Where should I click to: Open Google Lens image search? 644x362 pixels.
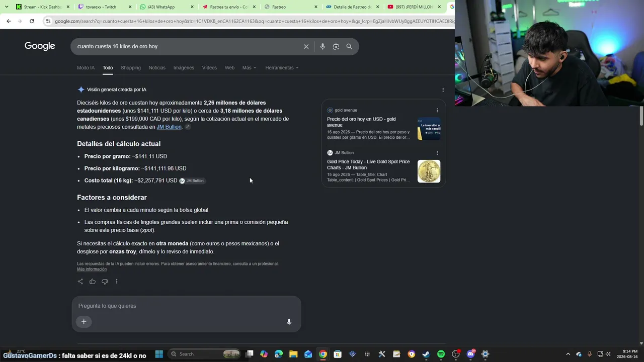[336, 46]
